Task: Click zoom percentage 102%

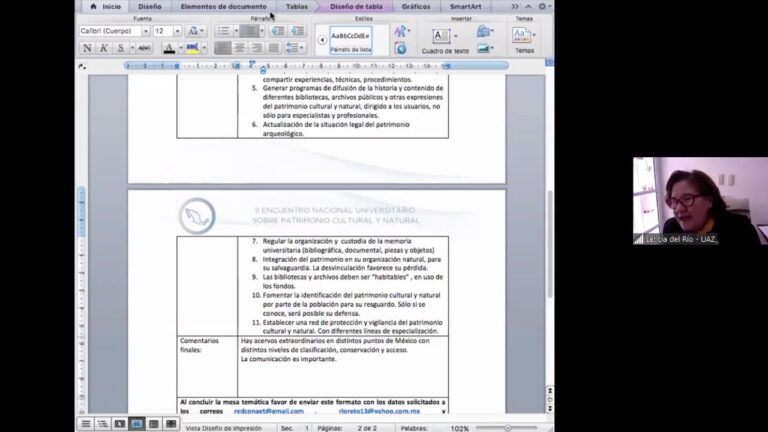Action: [459, 428]
